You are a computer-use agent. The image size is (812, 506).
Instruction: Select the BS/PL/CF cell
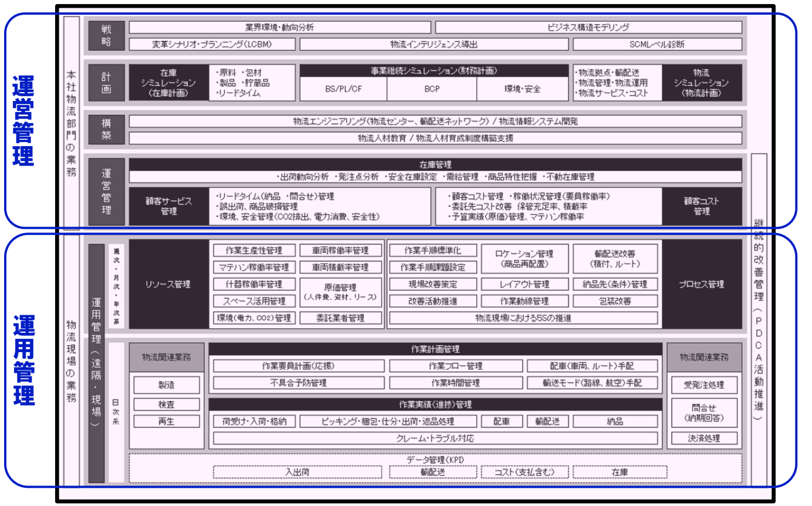coord(343,89)
